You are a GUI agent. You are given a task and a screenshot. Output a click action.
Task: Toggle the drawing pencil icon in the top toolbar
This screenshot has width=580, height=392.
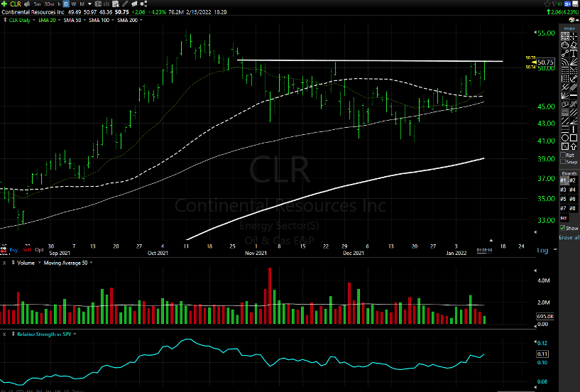[125, 4]
